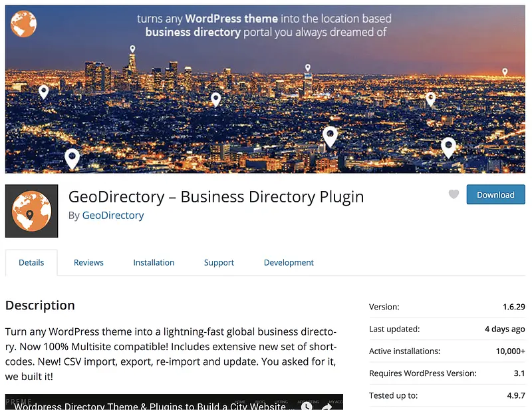This screenshot has width=532, height=410.
Task: Go to the Support tab
Action: click(219, 263)
